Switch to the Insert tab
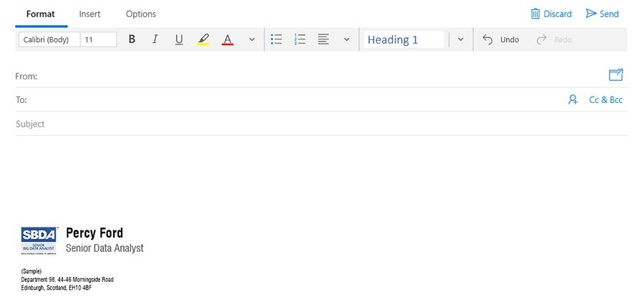This screenshot has width=644, height=307. pos(89,14)
